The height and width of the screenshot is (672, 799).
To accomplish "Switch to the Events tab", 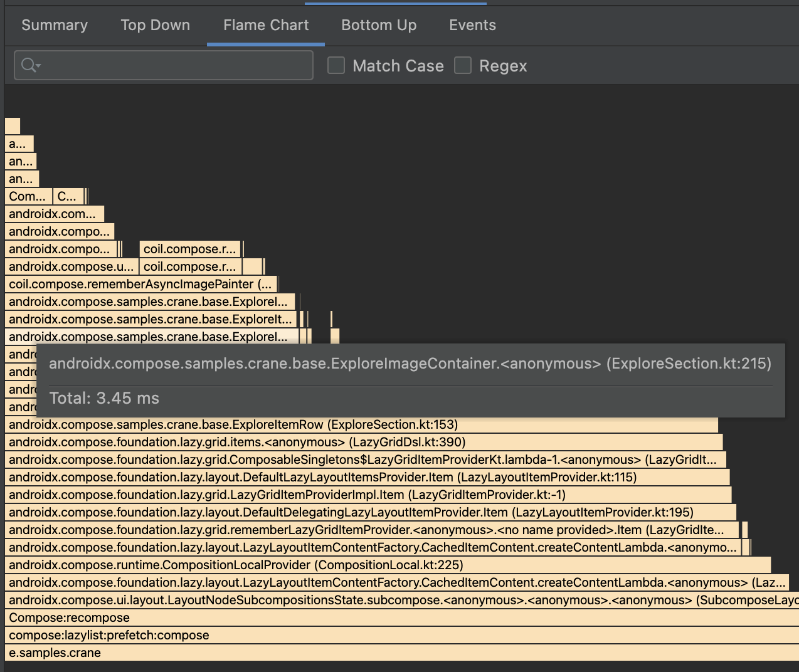I will (x=472, y=25).
